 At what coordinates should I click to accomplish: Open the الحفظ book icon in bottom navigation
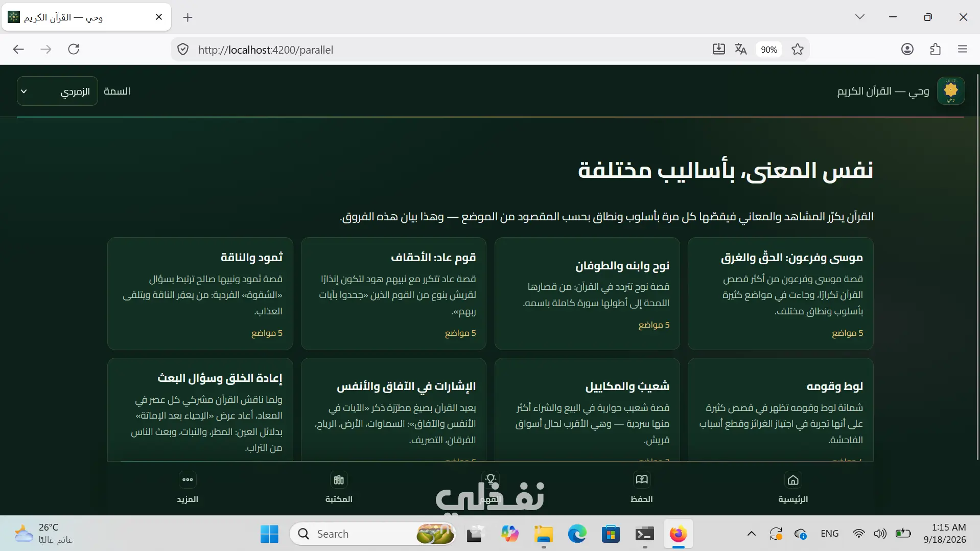tap(642, 480)
